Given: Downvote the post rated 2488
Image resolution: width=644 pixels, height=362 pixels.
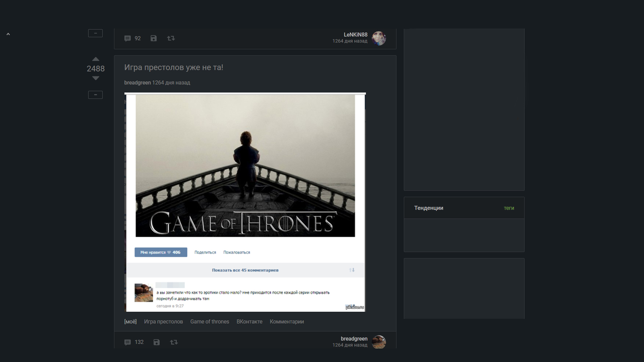Looking at the screenshot, I should click(x=95, y=78).
